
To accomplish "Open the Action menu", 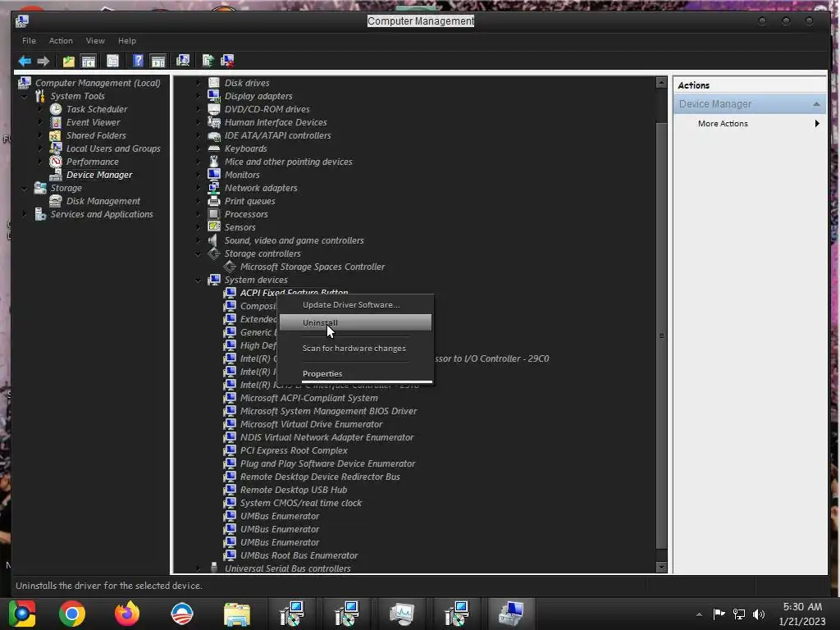I will (x=61, y=41).
